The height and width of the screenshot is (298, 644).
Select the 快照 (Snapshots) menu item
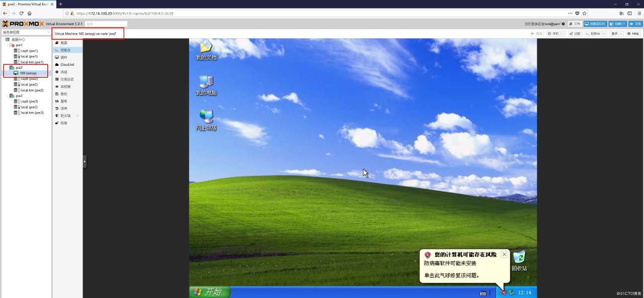pos(63,108)
